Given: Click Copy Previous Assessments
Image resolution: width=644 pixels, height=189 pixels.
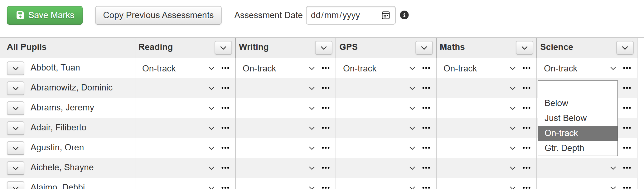Looking at the screenshot, I should pyautogui.click(x=158, y=15).
